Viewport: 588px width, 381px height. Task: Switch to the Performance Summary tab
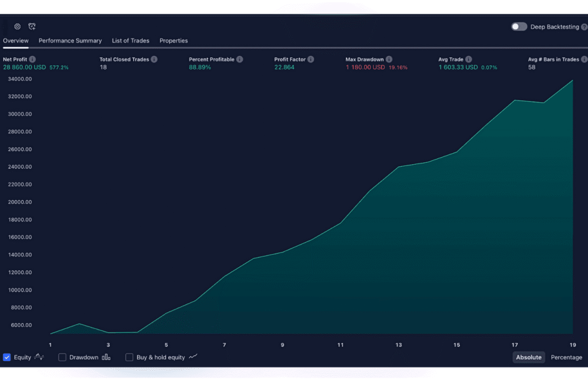point(70,41)
